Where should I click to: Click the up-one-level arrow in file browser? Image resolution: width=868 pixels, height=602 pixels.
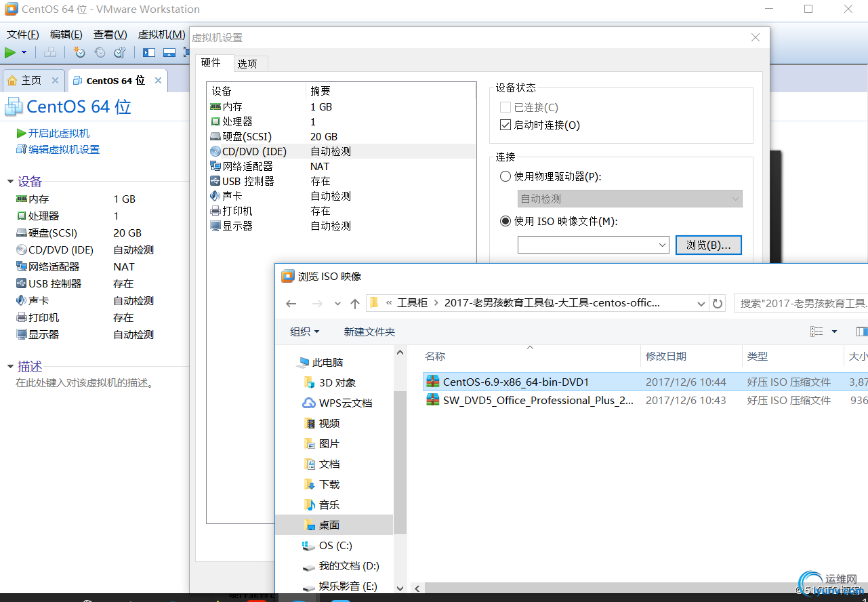[355, 304]
